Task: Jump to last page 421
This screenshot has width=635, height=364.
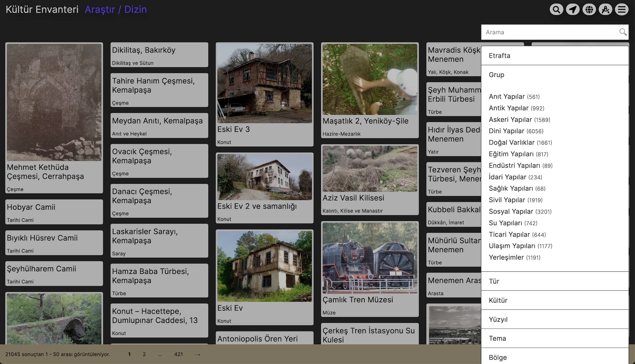Action: (179, 354)
